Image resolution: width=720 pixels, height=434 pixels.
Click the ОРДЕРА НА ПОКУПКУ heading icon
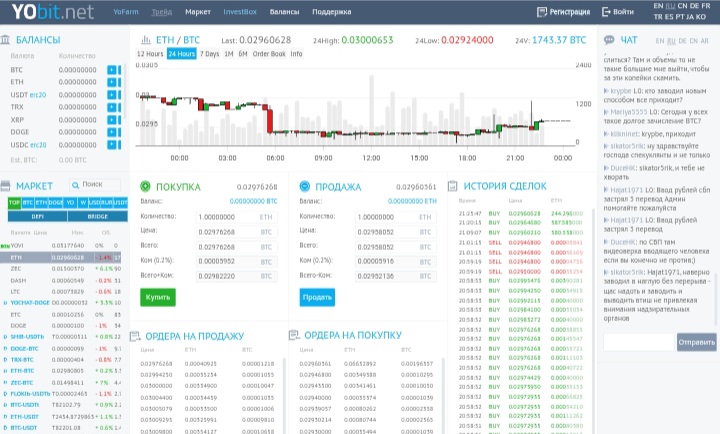coord(294,335)
